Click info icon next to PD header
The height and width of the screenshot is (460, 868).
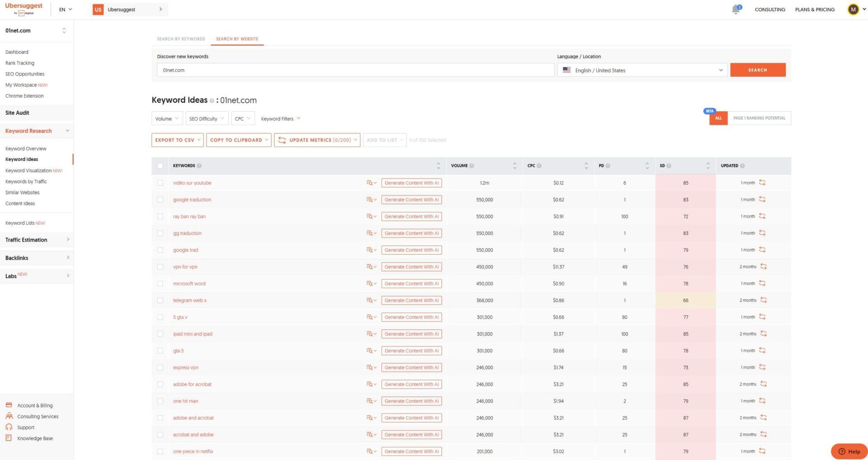pyautogui.click(x=608, y=166)
